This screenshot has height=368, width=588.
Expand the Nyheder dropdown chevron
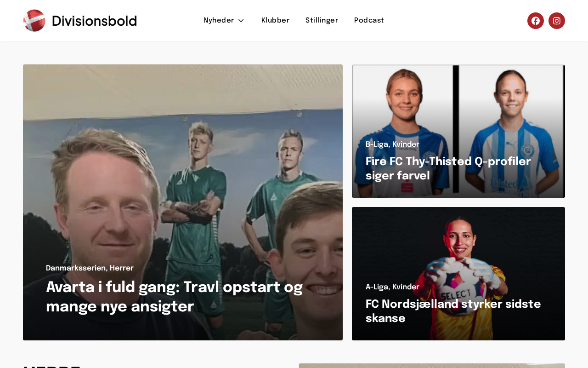(241, 21)
